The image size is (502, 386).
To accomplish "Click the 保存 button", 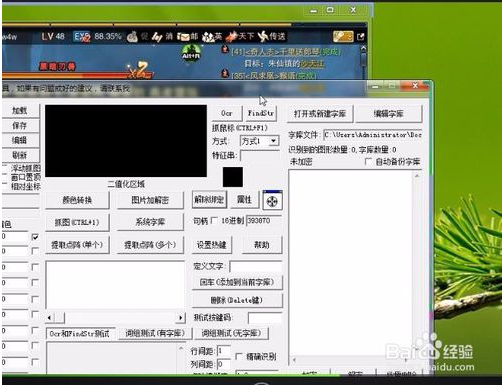I will coord(20,126).
